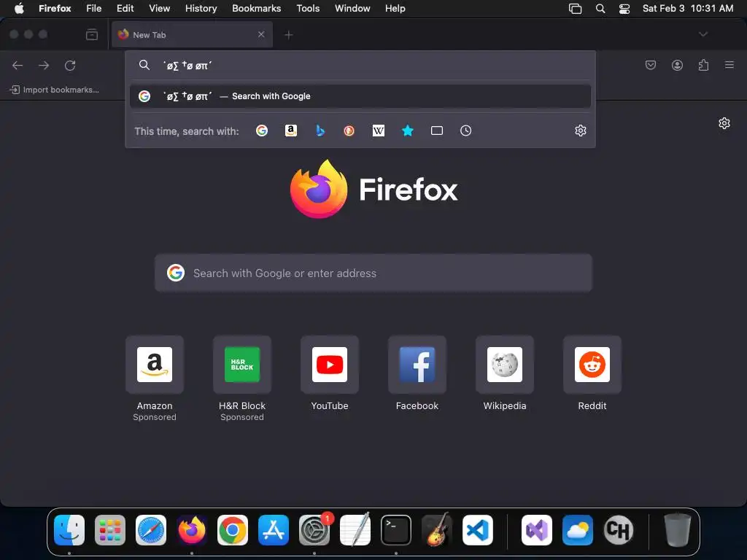Search bookmarks using the star icon
Viewport: 747px width, 560px height.
coord(407,131)
